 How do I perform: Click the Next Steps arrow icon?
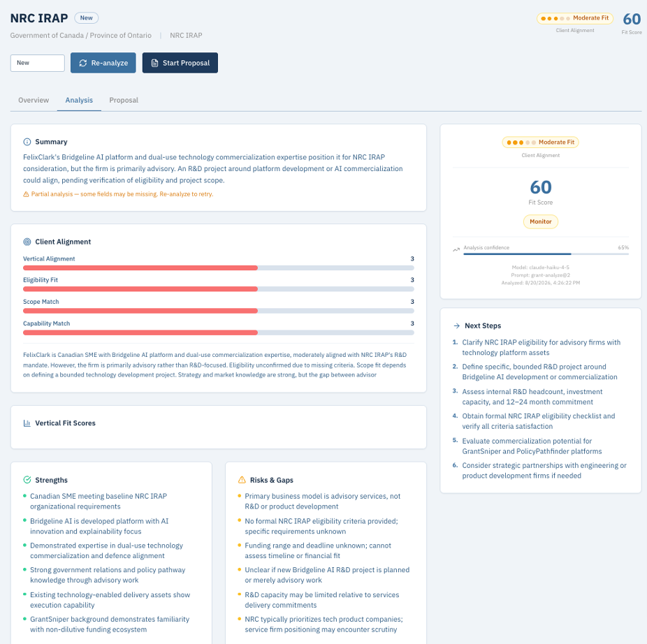tap(457, 326)
